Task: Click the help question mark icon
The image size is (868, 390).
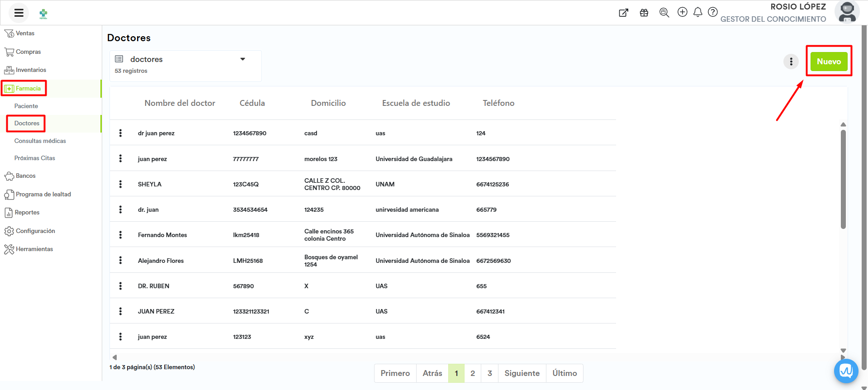Action: click(713, 12)
